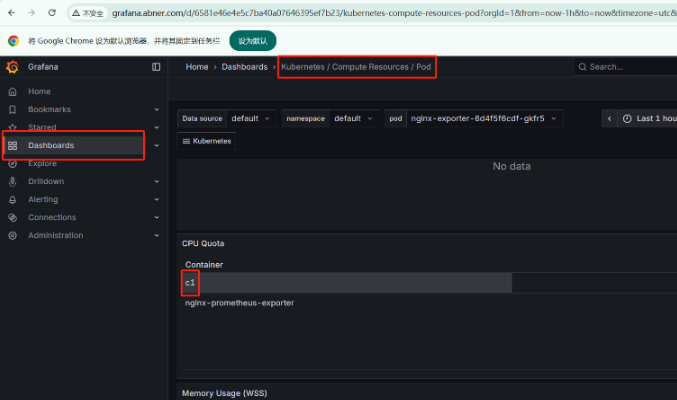Viewport: 677px width, 400px height.
Task: Click the not-secure warning icon in address bar
Action: (76, 13)
